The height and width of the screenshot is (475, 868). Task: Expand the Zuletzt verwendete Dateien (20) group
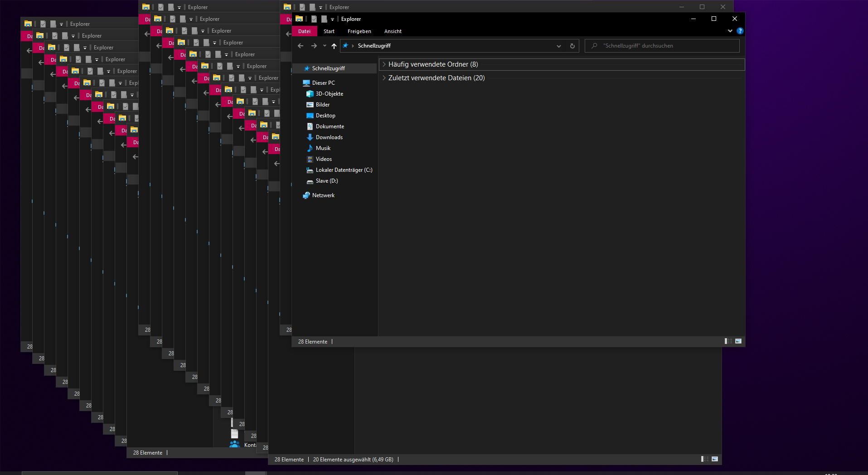(x=384, y=78)
